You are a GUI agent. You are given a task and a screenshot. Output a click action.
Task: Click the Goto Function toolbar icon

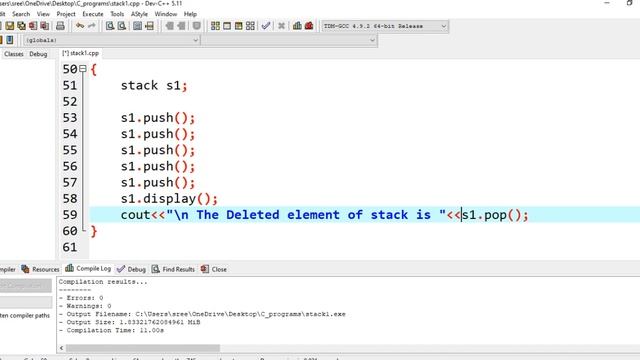138,26
